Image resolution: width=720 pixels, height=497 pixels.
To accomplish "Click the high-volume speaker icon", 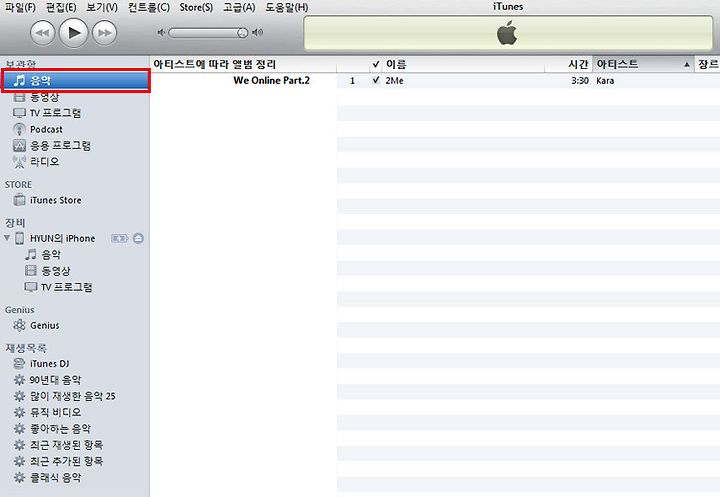I will click(258, 33).
